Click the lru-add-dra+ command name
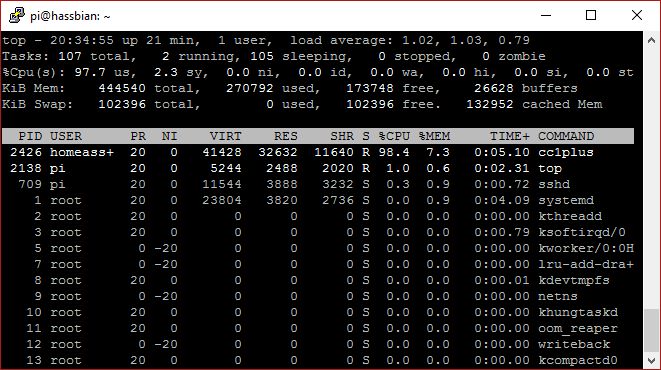Image resolution: width=661 pixels, height=370 pixels. tap(586, 264)
